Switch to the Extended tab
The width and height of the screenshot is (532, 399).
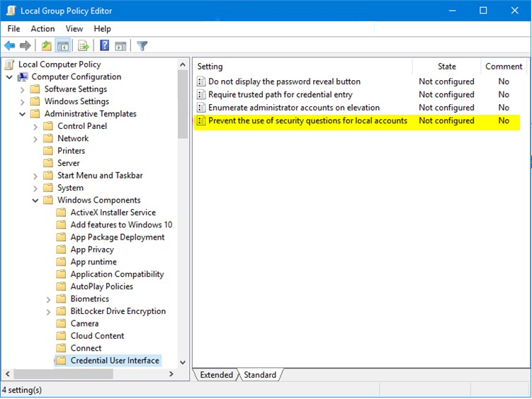pos(216,375)
